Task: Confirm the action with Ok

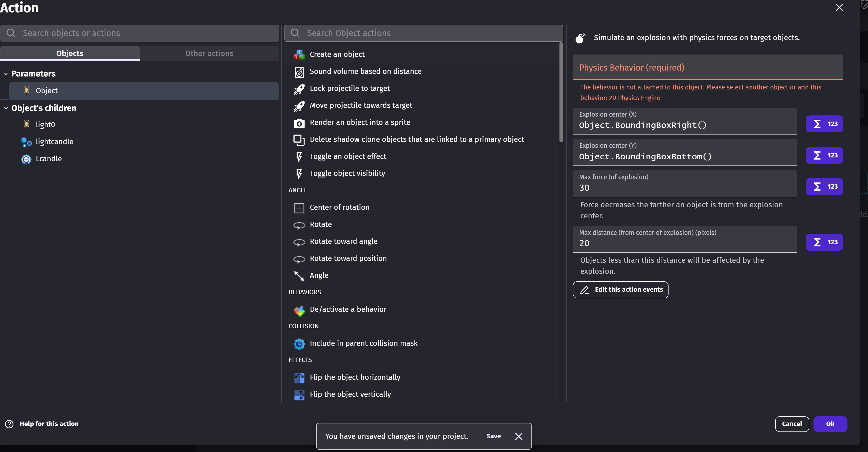Action: 830,424
